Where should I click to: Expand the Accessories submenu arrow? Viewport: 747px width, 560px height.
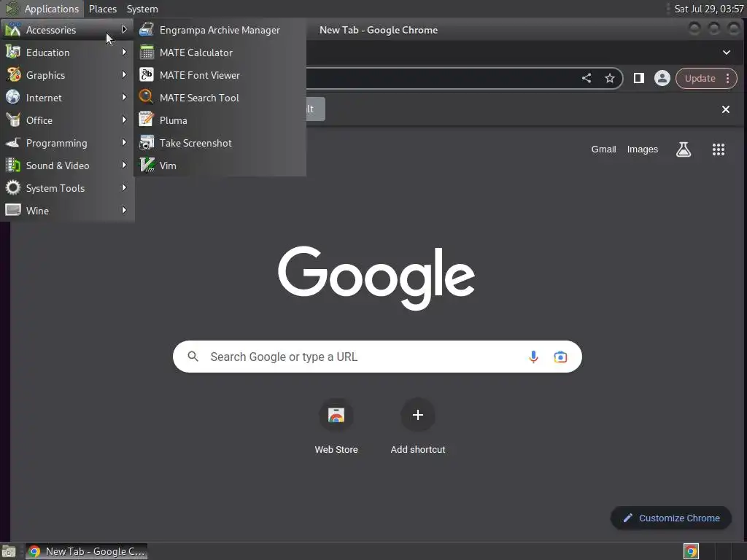pos(124,29)
